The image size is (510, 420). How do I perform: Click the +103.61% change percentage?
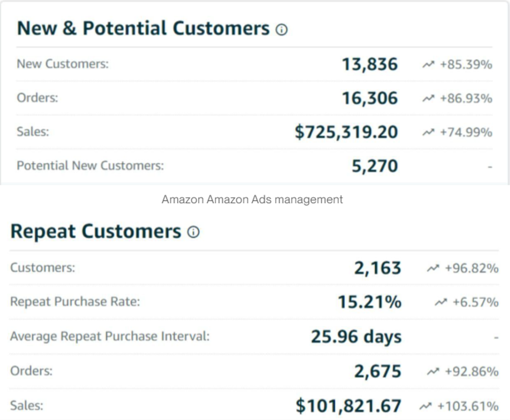click(468, 406)
